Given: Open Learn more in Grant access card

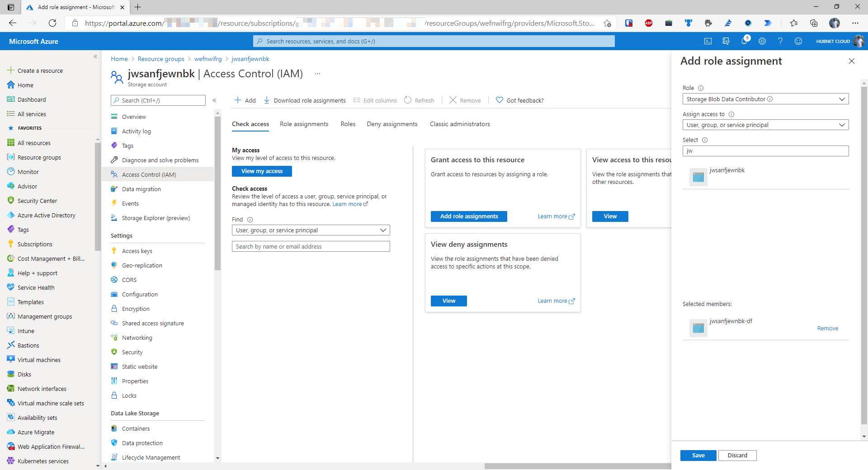Looking at the screenshot, I should 556,216.
